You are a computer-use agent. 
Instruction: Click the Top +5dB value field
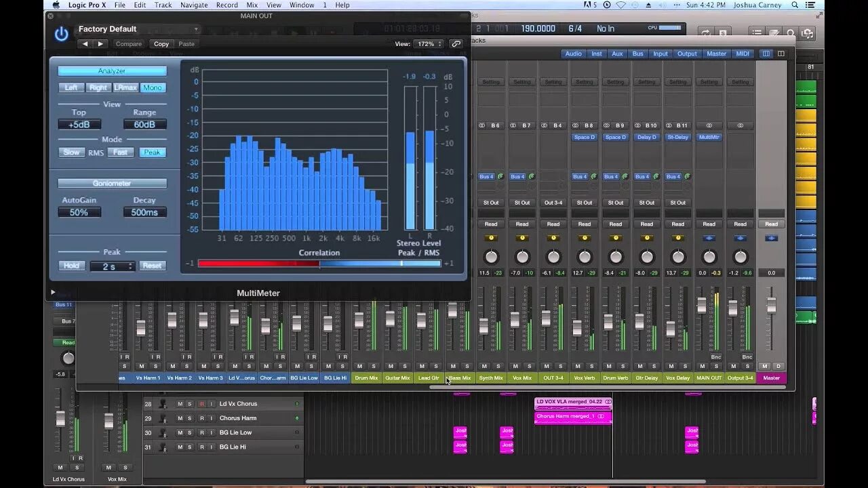tap(79, 125)
